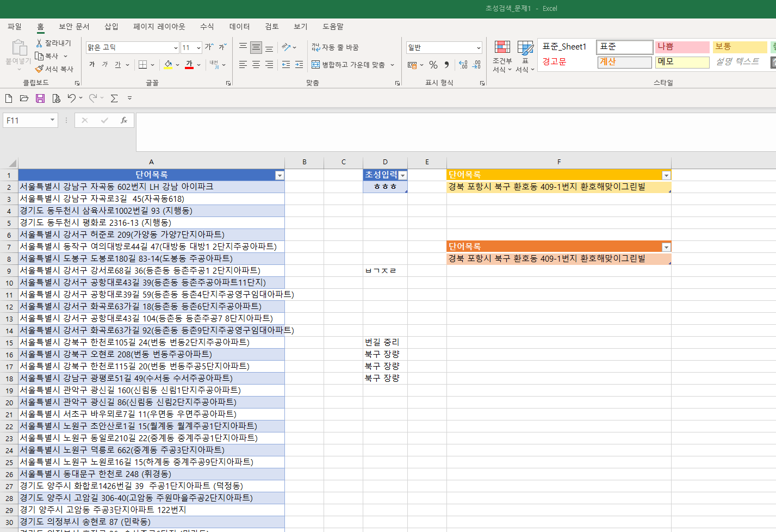This screenshot has width=776, height=532.
Task: Open filter dropdown on 초성입력 header
Action: pyautogui.click(x=402, y=175)
